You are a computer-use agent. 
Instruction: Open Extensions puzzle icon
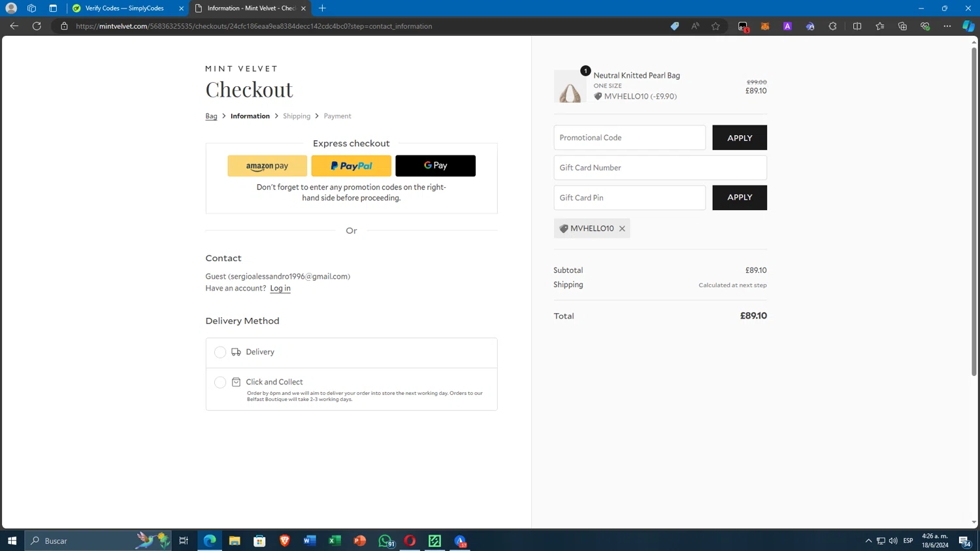tap(832, 26)
